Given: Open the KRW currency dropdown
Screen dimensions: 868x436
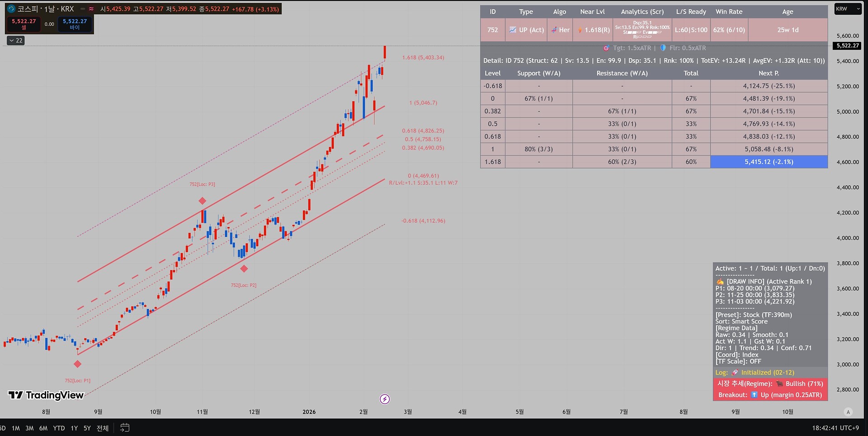Looking at the screenshot, I should [848, 9].
